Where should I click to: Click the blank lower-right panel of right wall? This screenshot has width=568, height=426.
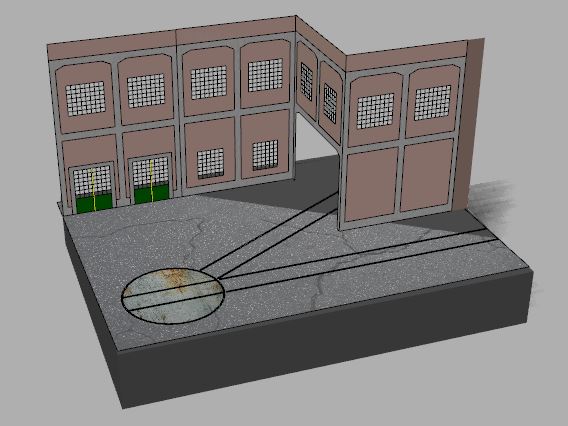point(427,175)
